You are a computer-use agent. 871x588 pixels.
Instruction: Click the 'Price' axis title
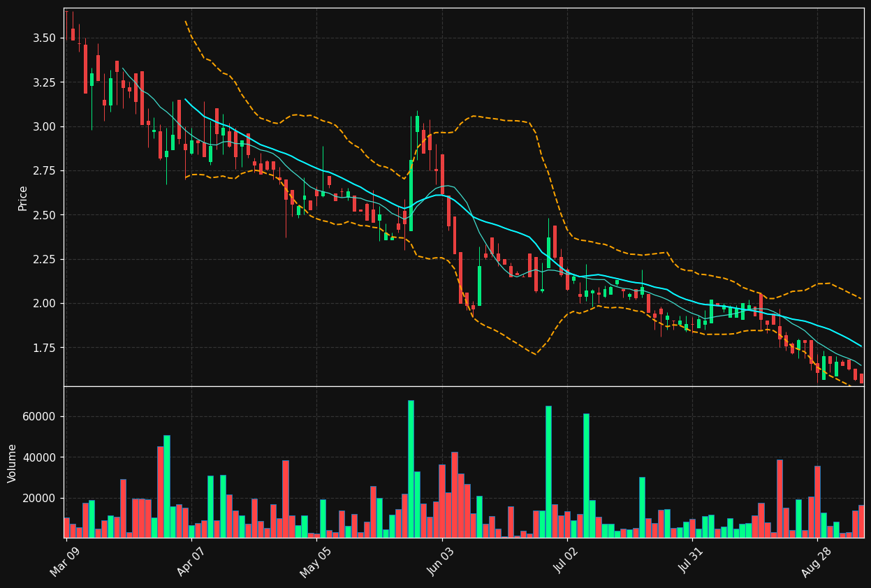(23, 198)
